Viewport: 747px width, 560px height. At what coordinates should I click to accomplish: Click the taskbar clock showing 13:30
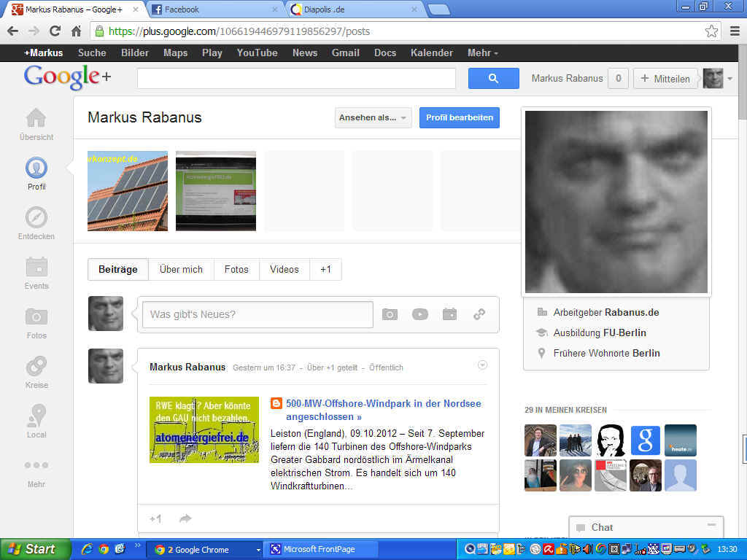727,549
